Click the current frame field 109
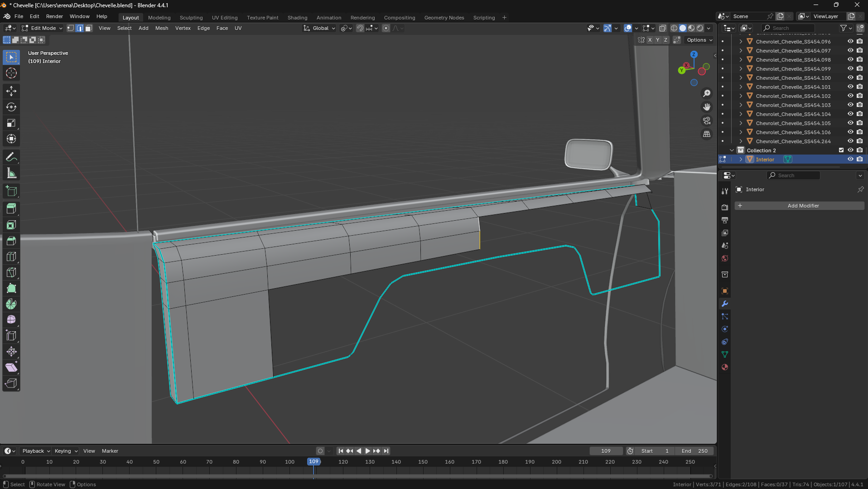 point(606,451)
